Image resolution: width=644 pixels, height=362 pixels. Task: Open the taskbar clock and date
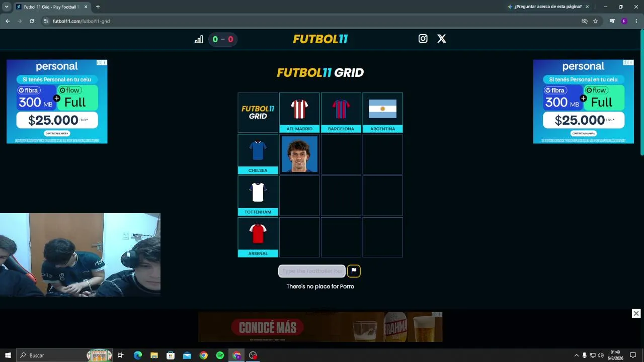point(615,355)
